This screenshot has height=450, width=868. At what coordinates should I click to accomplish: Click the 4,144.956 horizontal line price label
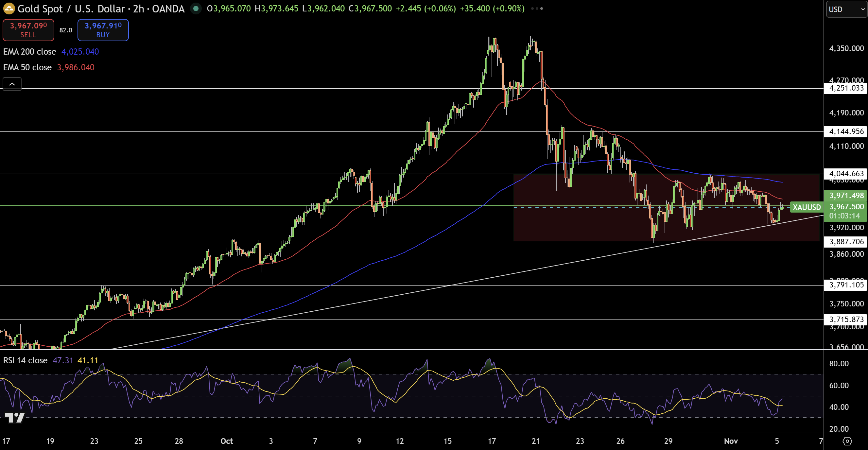846,131
